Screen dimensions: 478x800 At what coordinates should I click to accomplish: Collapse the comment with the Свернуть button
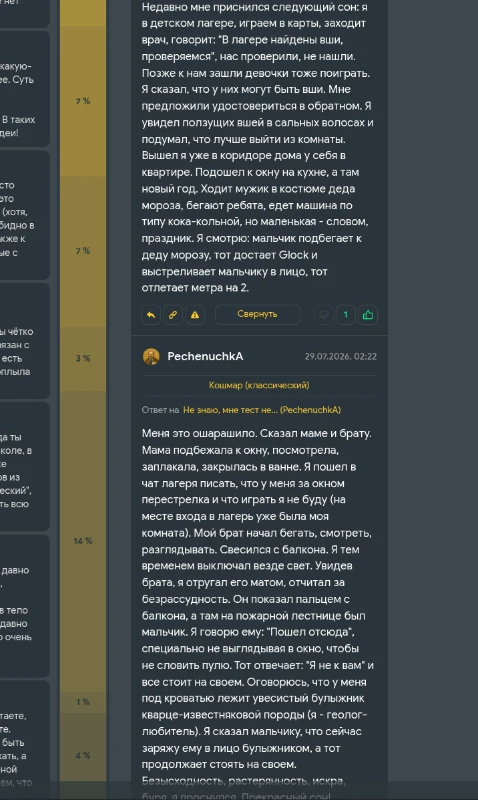258,314
